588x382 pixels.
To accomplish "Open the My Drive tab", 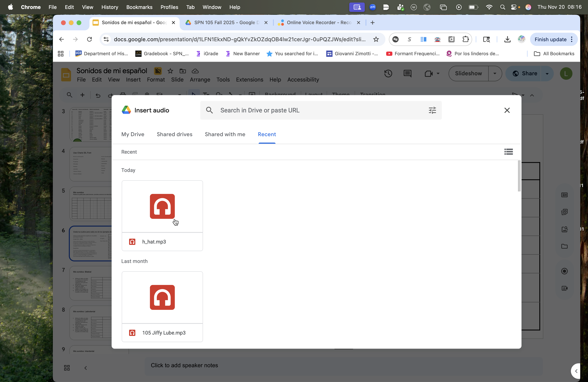I will [x=133, y=134].
